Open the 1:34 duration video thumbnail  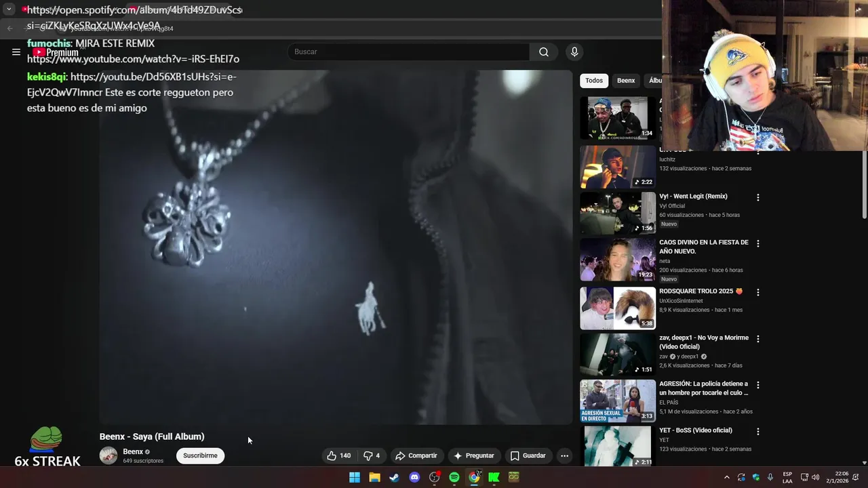618,118
